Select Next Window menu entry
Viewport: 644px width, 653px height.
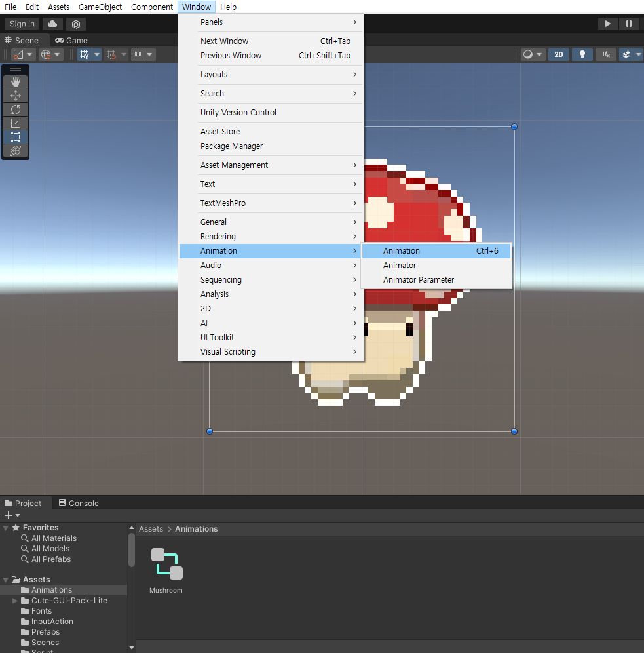pos(271,41)
